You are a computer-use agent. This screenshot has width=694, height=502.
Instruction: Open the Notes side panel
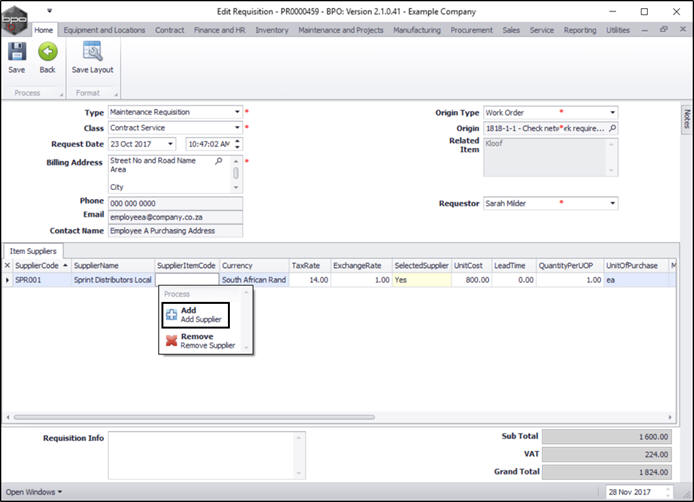click(686, 119)
